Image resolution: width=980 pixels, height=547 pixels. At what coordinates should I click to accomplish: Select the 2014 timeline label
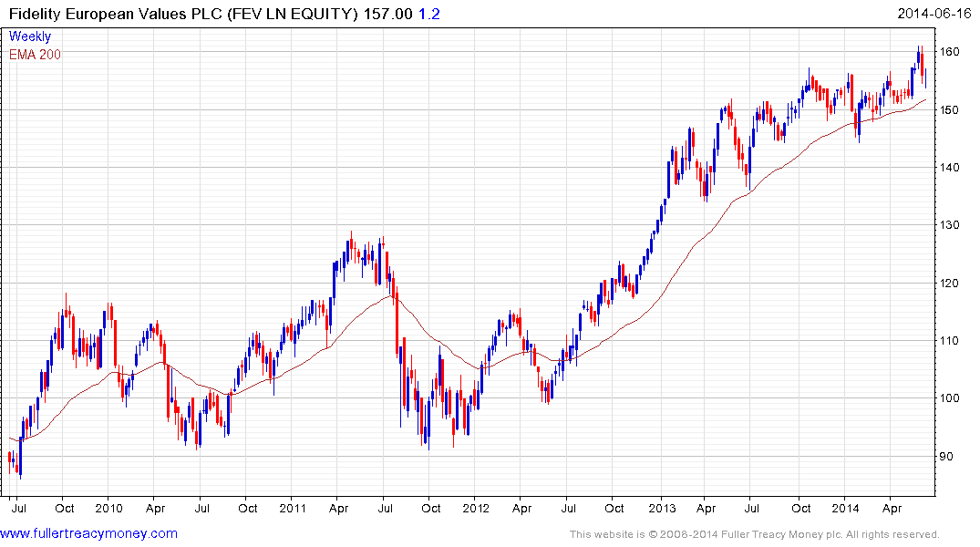(x=846, y=508)
